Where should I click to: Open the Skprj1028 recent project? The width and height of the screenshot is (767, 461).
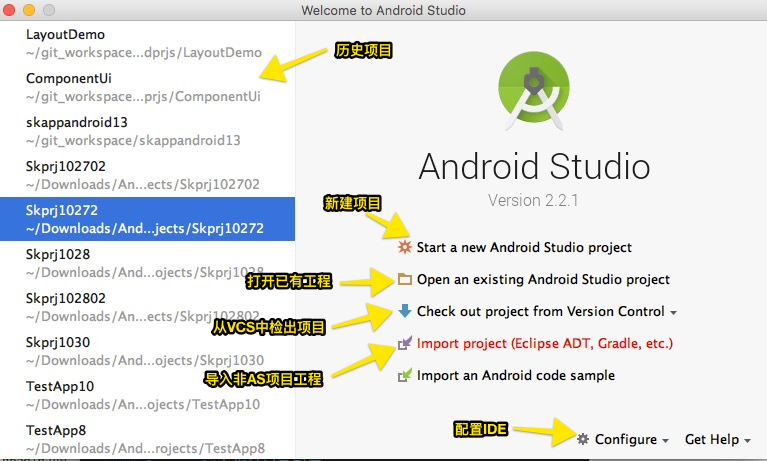[x=147, y=263]
